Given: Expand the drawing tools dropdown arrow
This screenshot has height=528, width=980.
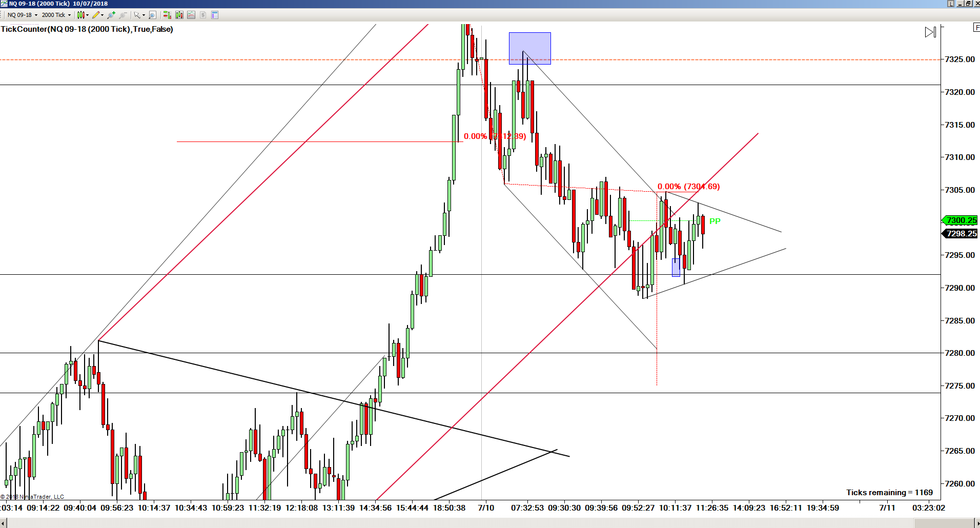Looking at the screenshot, I should 103,15.
